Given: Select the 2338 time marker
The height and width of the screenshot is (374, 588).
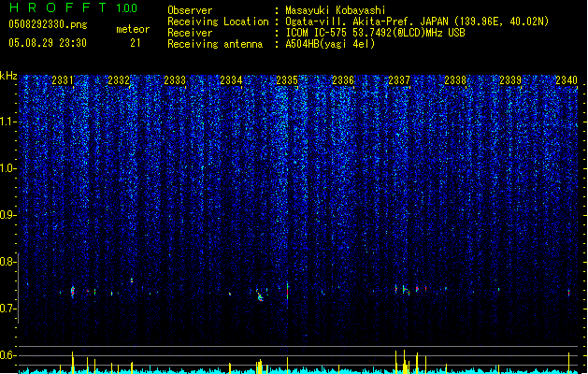Looking at the screenshot, I should (455, 80).
